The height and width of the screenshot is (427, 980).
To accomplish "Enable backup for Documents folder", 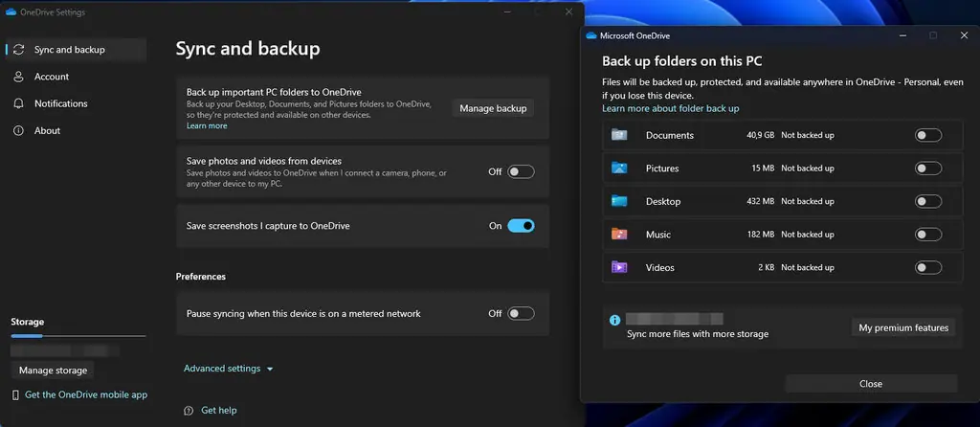I will click(928, 135).
